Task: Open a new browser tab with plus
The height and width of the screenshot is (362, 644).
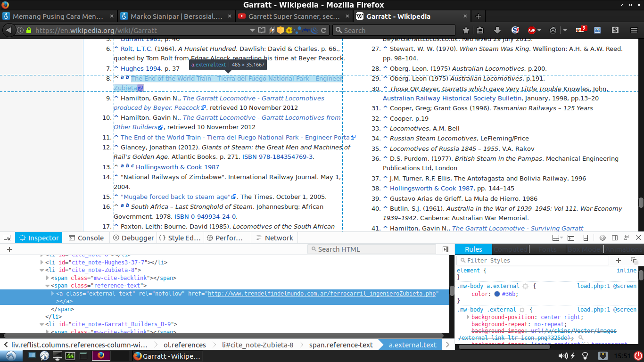Action: pos(478,16)
